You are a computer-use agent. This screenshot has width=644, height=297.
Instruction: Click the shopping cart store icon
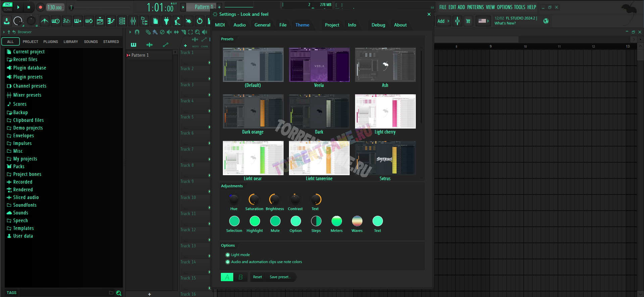click(468, 21)
